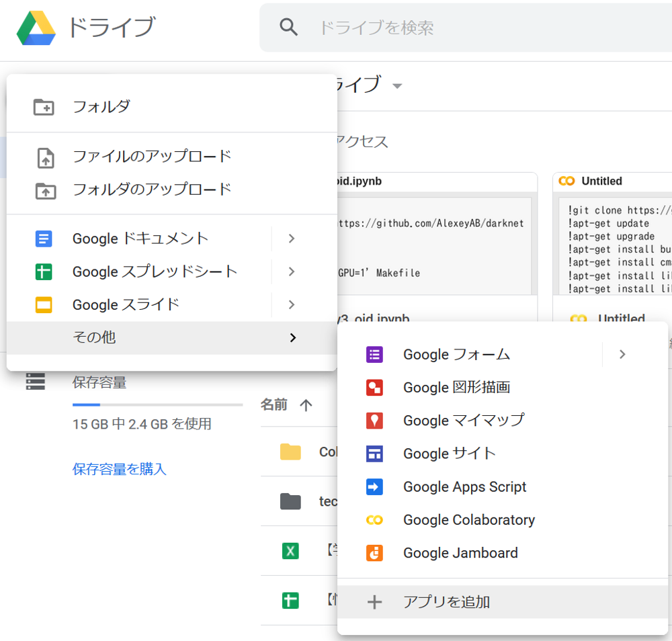Click the 15 GB 中 2.4 GB を使用 text
This screenshot has width=672, height=641.
click(x=142, y=424)
